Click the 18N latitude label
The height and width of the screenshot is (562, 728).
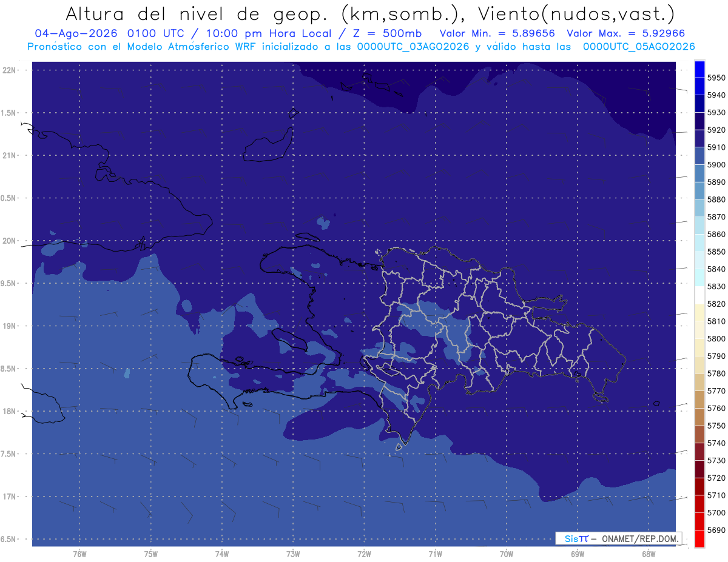point(10,411)
